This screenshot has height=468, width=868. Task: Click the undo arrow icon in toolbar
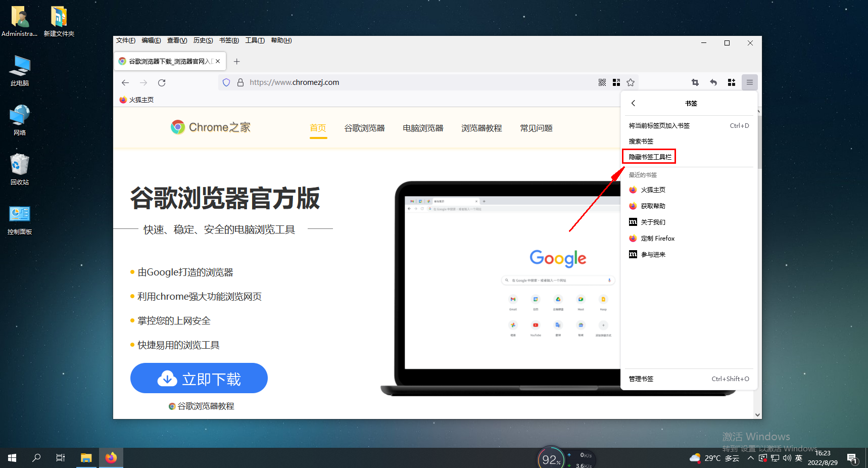pos(713,82)
